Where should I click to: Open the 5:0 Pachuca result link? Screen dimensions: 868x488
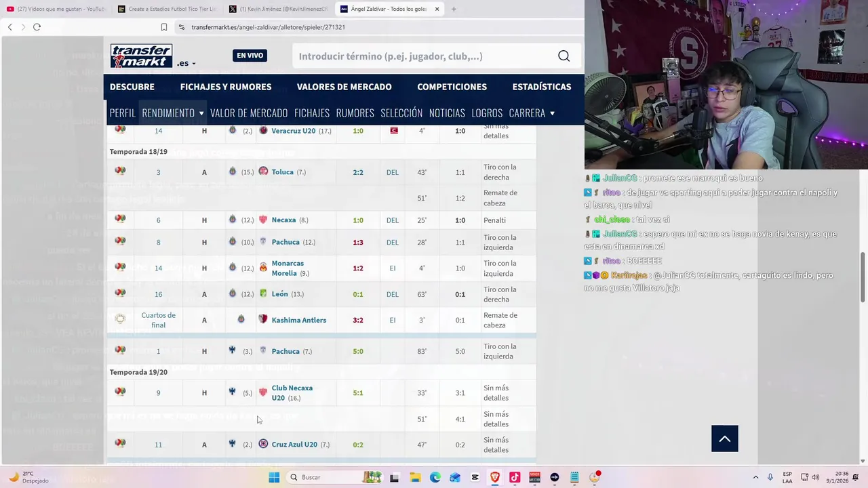[358, 351]
